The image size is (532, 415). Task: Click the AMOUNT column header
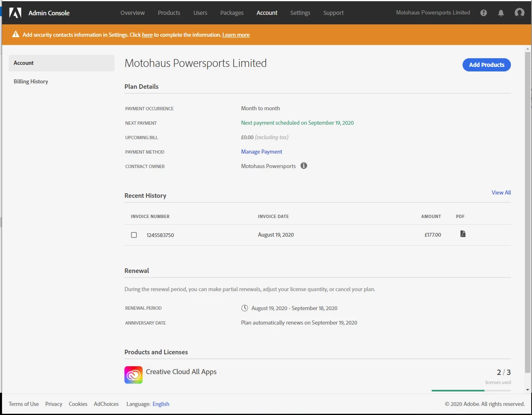[431, 216]
